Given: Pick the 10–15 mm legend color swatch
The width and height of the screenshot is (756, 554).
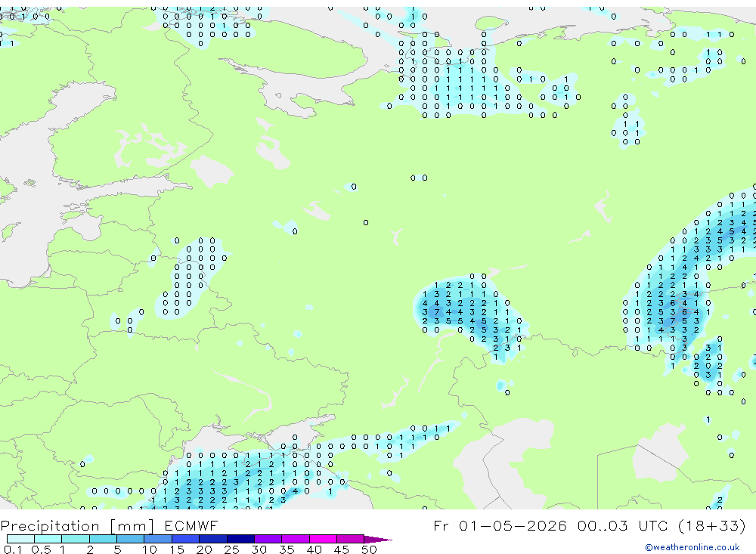Looking at the screenshot, I should click(x=158, y=539).
